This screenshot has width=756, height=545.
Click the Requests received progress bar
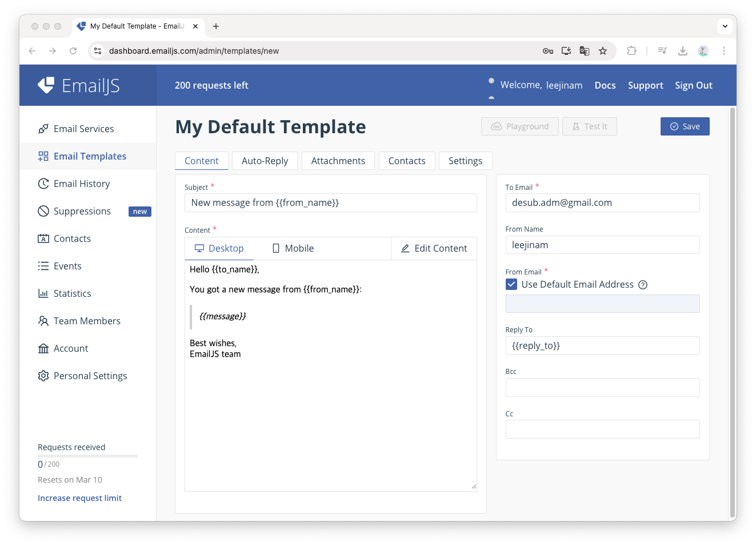87,456
